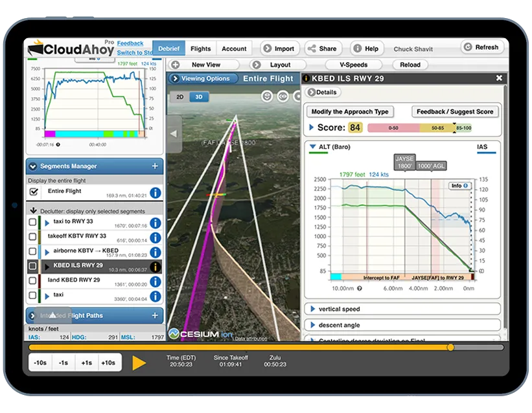
Task: Open info for taxi to RWY 33
Action: tap(156, 223)
